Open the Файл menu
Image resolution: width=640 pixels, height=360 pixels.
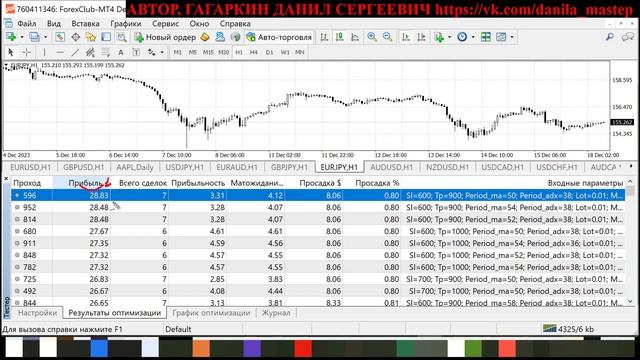pyautogui.click(x=27, y=24)
